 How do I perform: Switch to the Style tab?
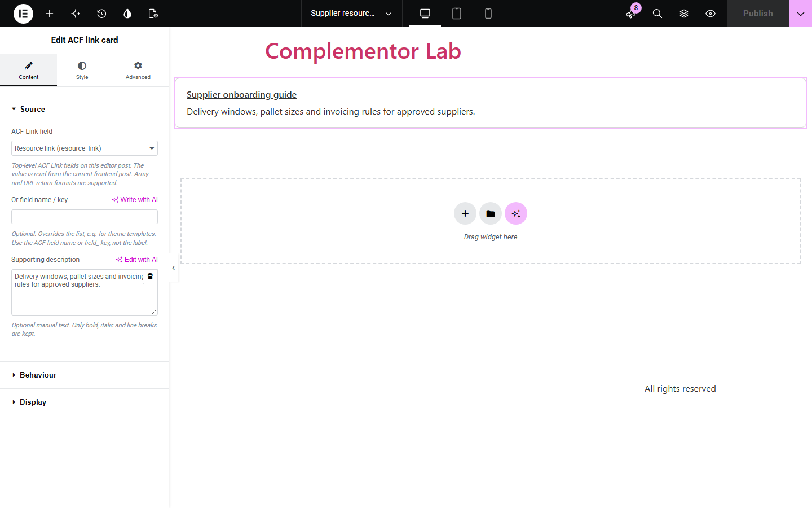(x=82, y=70)
